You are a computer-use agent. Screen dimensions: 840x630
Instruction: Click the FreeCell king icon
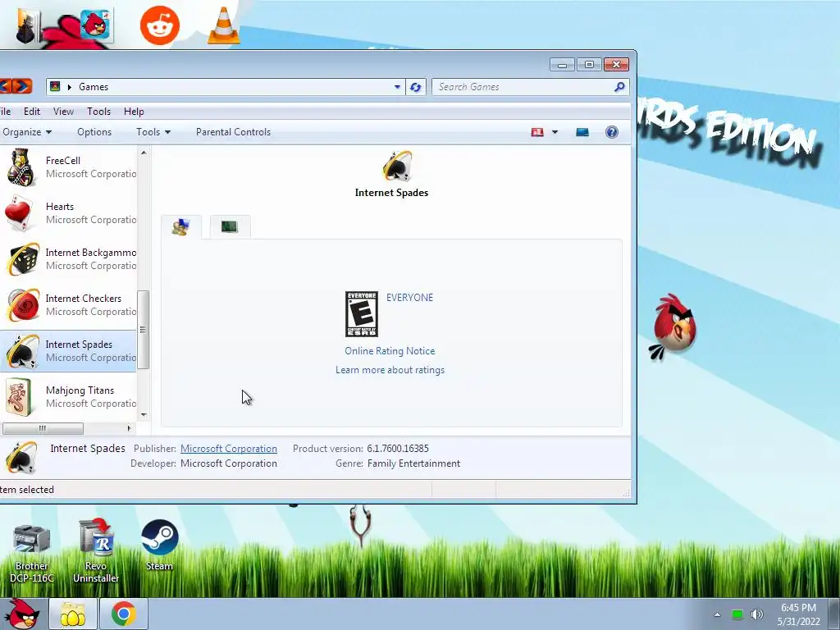21,167
